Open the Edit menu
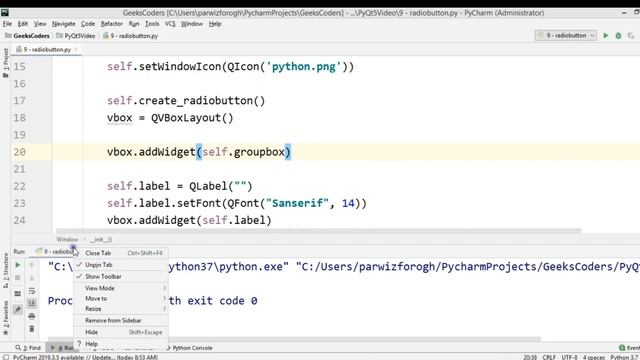This screenshot has height=360, width=640. point(23,24)
